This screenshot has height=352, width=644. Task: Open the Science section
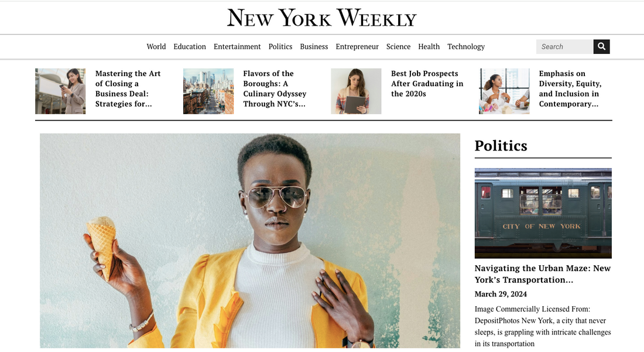click(398, 46)
